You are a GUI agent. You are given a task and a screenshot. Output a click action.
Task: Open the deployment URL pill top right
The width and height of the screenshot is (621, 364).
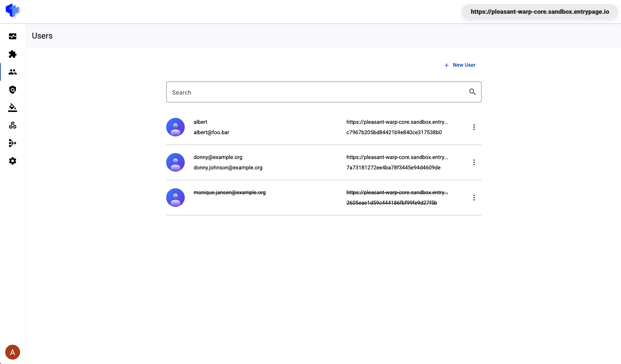click(x=540, y=11)
